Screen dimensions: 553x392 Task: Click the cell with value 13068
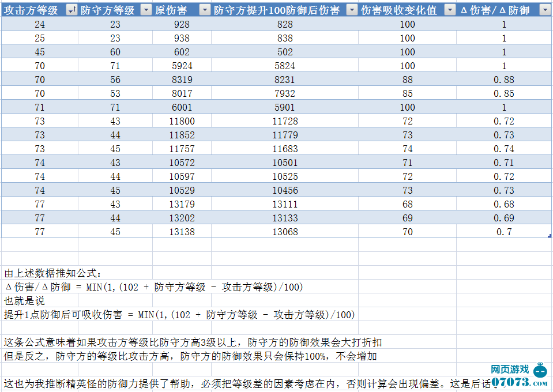[x=285, y=232]
